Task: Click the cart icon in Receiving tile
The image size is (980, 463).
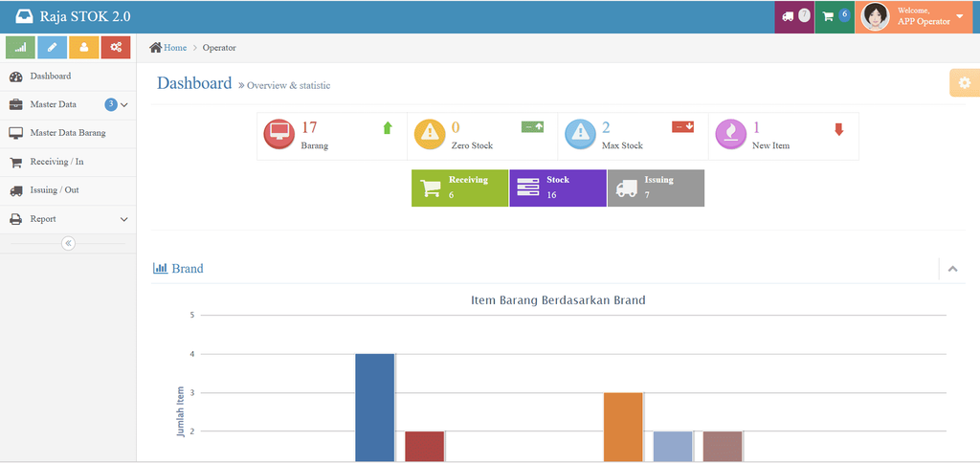Action: pyautogui.click(x=431, y=188)
